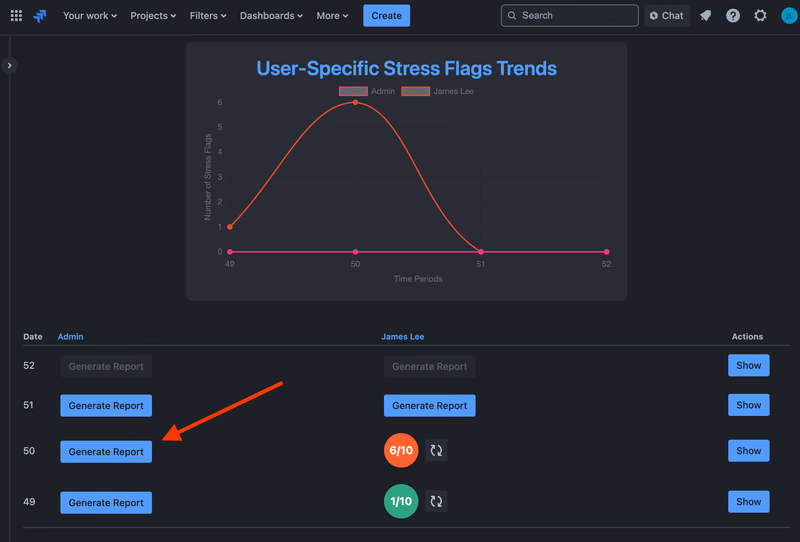The image size is (800, 542).
Task: Generate James Lee report for period 51
Action: tap(430, 406)
